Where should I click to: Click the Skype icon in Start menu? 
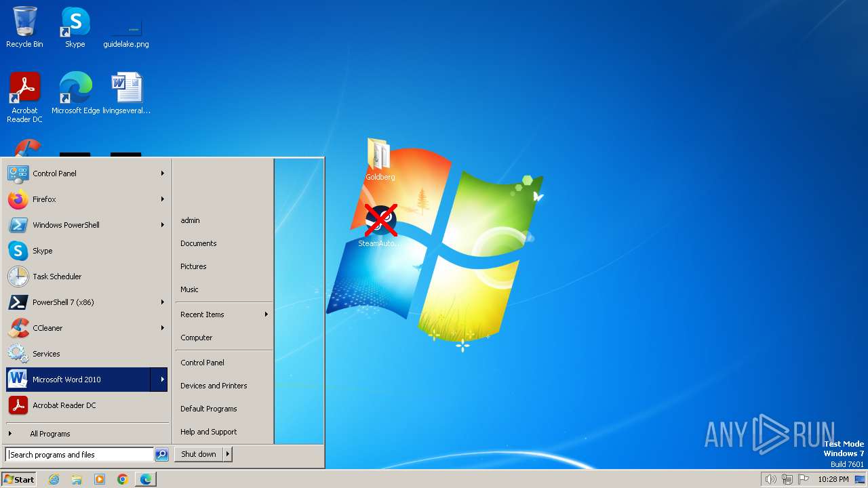pyautogui.click(x=18, y=251)
